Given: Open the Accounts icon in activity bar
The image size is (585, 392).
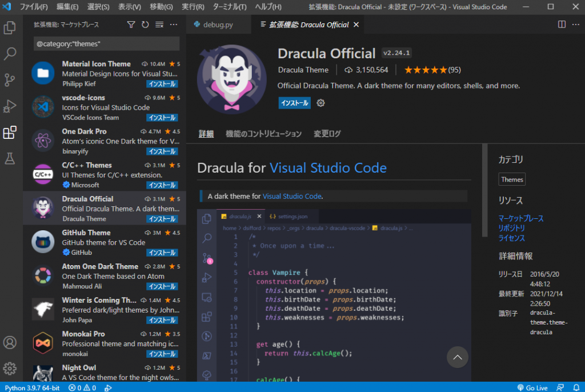Looking at the screenshot, I should point(10,342).
